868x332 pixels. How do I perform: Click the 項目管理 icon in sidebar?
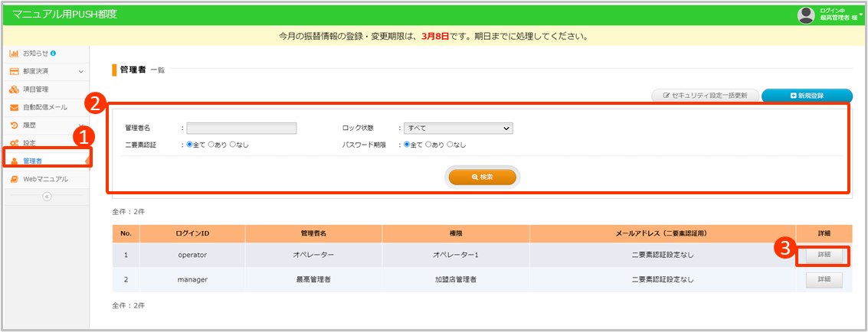[x=14, y=90]
